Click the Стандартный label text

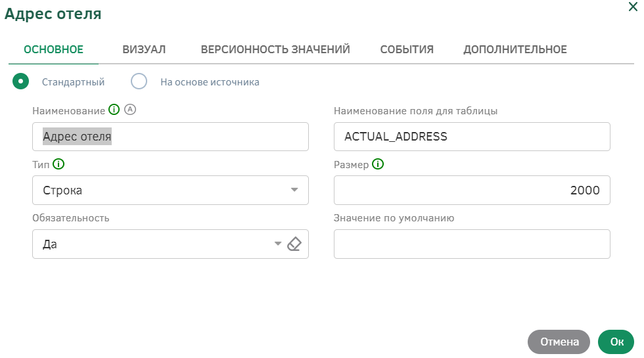[73, 82]
